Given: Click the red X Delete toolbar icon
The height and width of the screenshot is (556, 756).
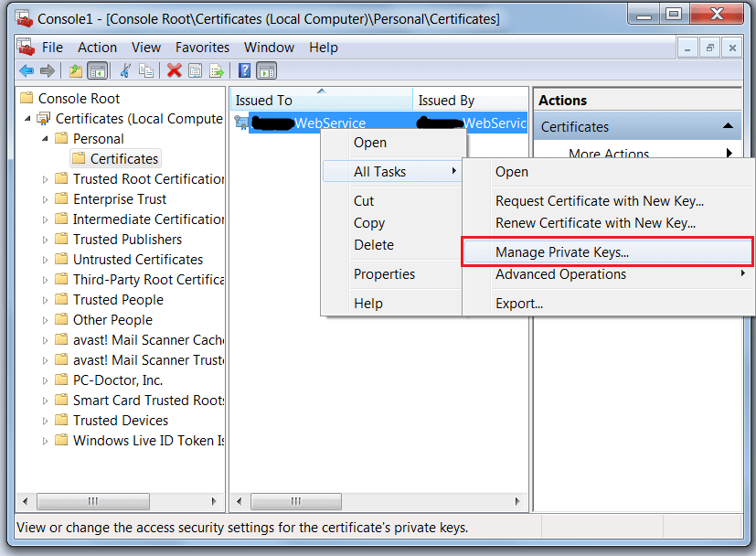Looking at the screenshot, I should coord(174,71).
